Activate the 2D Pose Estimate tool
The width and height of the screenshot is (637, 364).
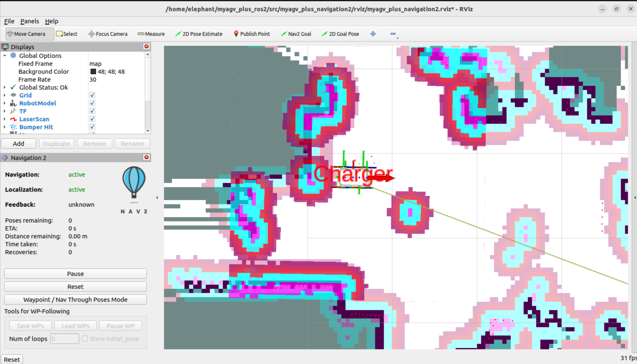[x=199, y=34]
